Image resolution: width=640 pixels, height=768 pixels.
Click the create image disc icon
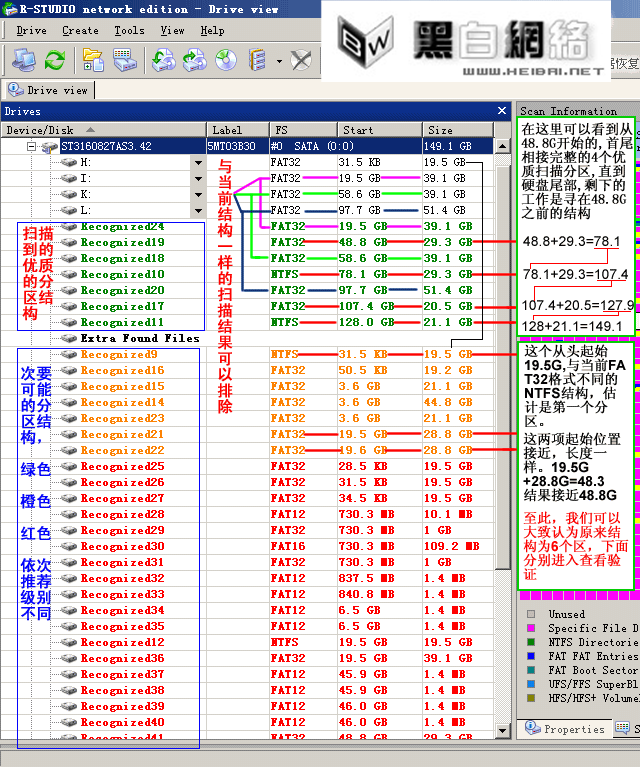[226, 61]
